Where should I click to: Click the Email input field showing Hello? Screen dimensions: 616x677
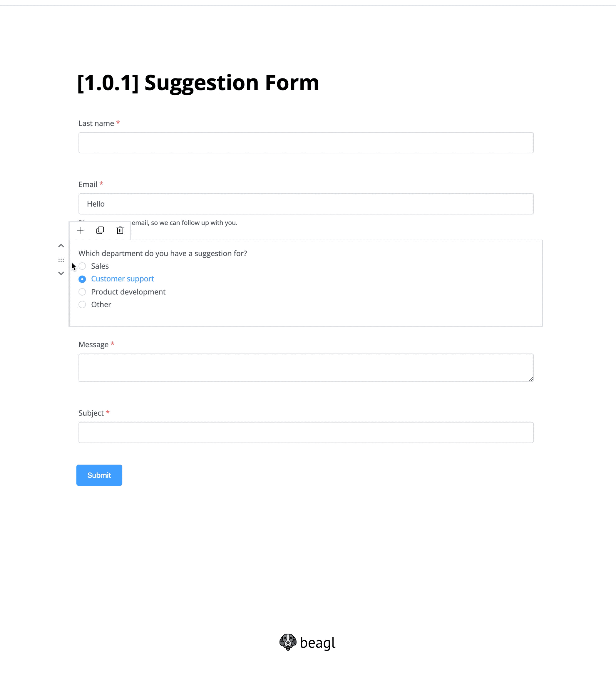pyautogui.click(x=306, y=203)
